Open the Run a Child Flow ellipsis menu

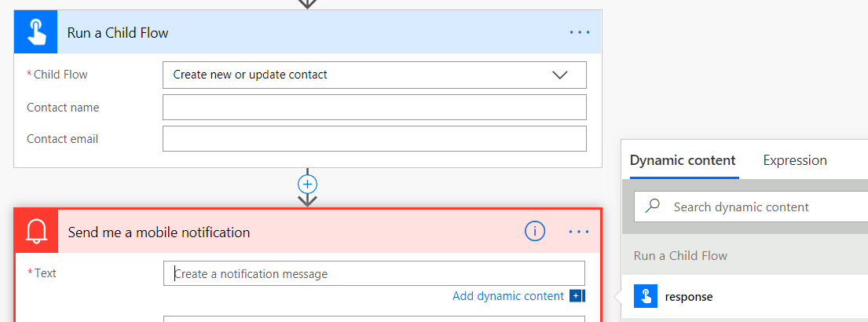pyautogui.click(x=579, y=32)
